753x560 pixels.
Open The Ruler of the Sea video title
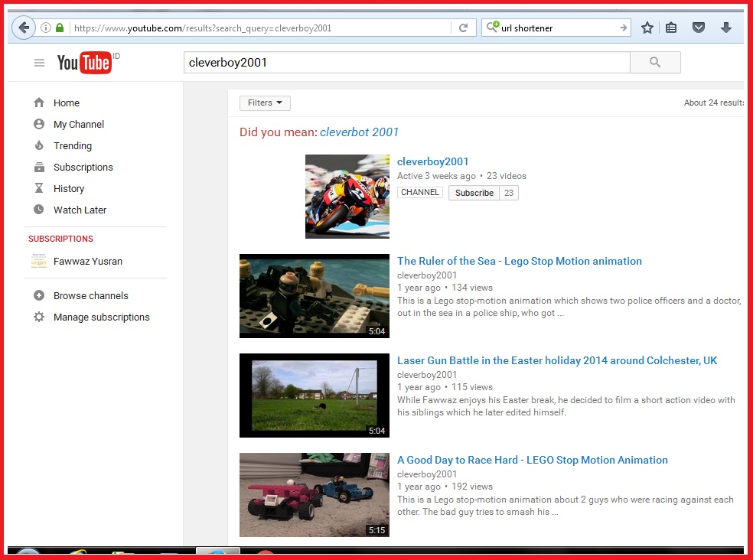point(519,261)
